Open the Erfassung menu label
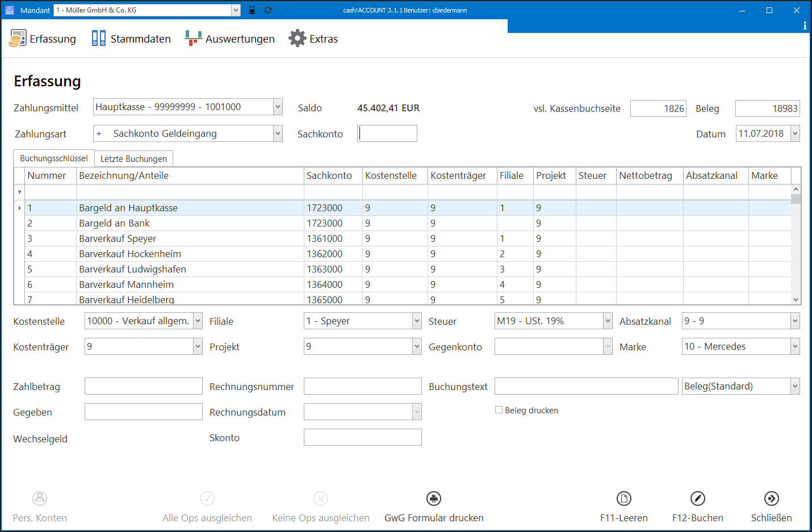The image size is (812, 532). click(53, 39)
